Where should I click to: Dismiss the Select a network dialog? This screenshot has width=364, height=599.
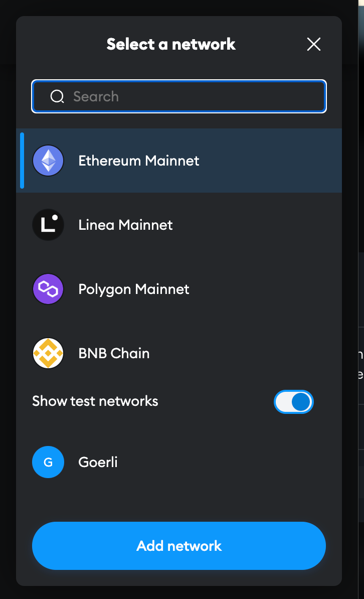[x=313, y=44]
